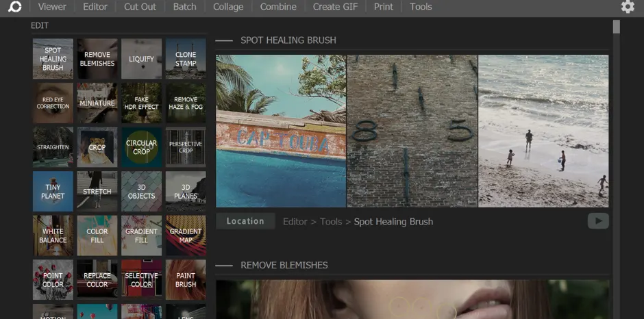Click the vertical scrollbar thumb
The height and width of the screenshot is (319, 644).
coord(617,27)
